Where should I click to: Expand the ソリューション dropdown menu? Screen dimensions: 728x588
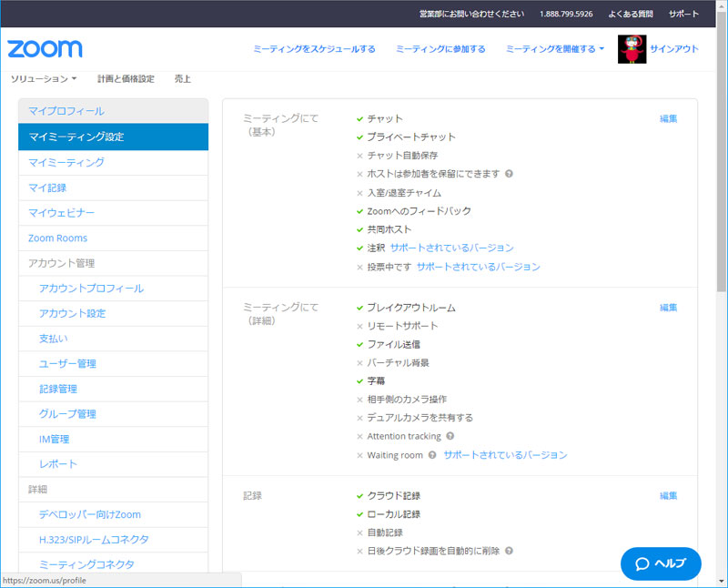point(43,79)
